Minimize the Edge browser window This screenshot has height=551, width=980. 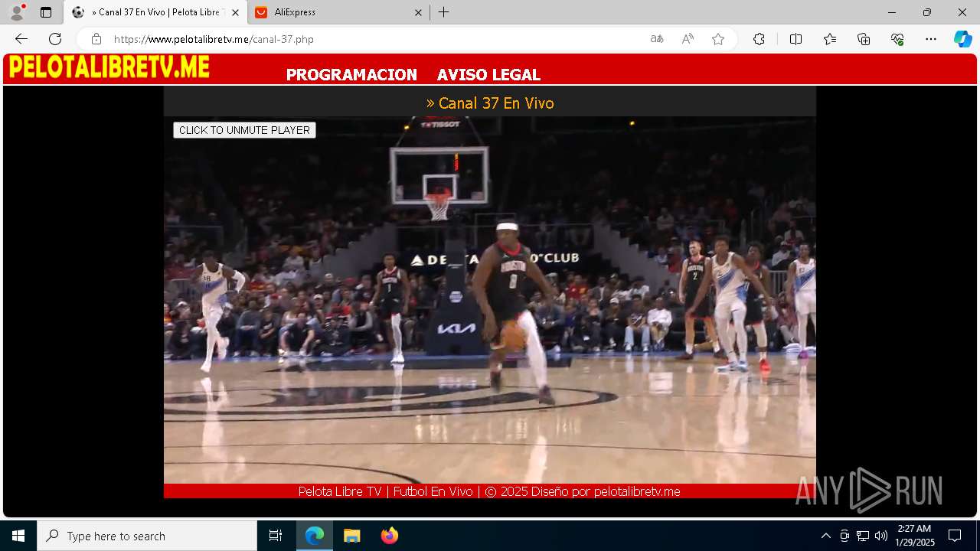892,12
